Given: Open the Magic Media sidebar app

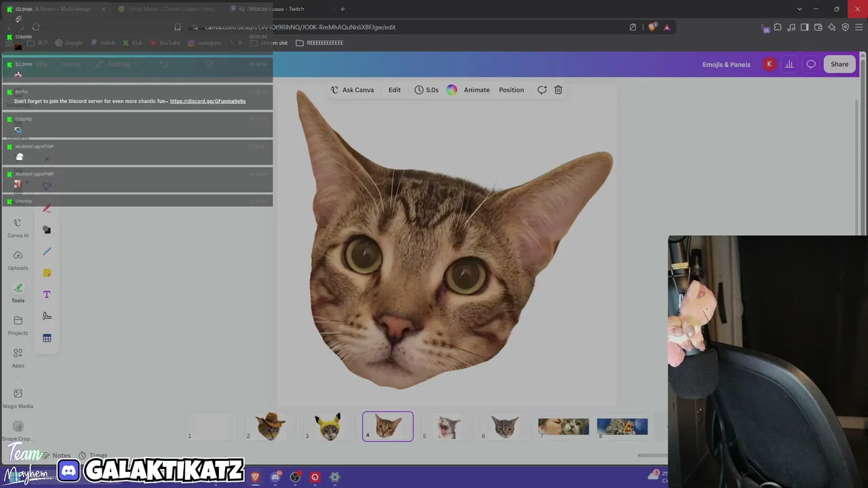Looking at the screenshot, I should pos(18,398).
